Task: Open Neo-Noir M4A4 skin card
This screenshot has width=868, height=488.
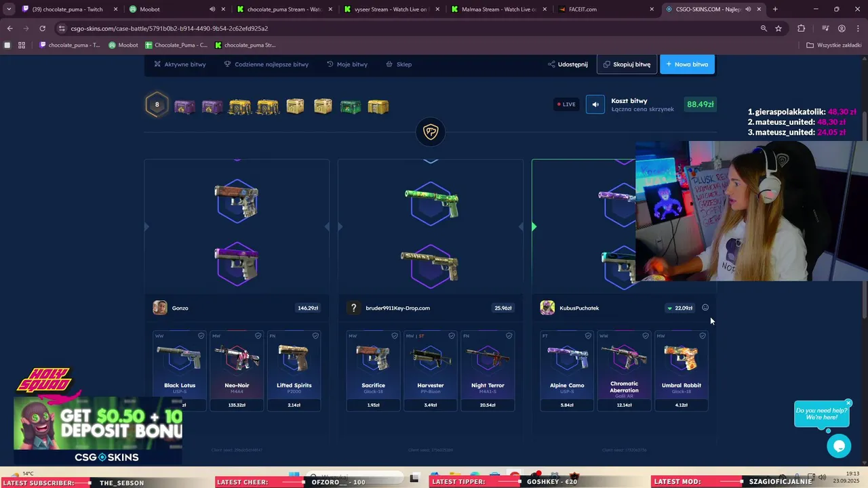Action: point(237,370)
